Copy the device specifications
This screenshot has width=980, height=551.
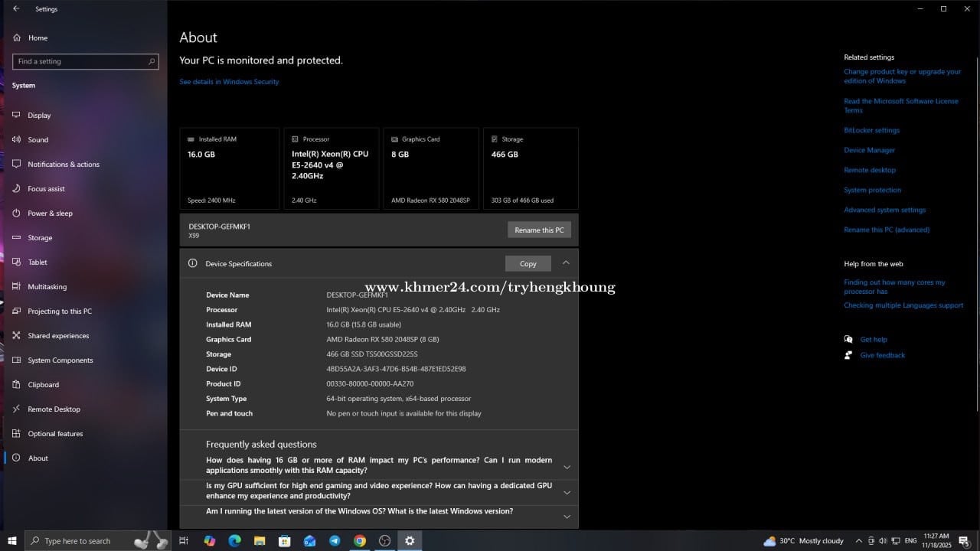coord(528,263)
